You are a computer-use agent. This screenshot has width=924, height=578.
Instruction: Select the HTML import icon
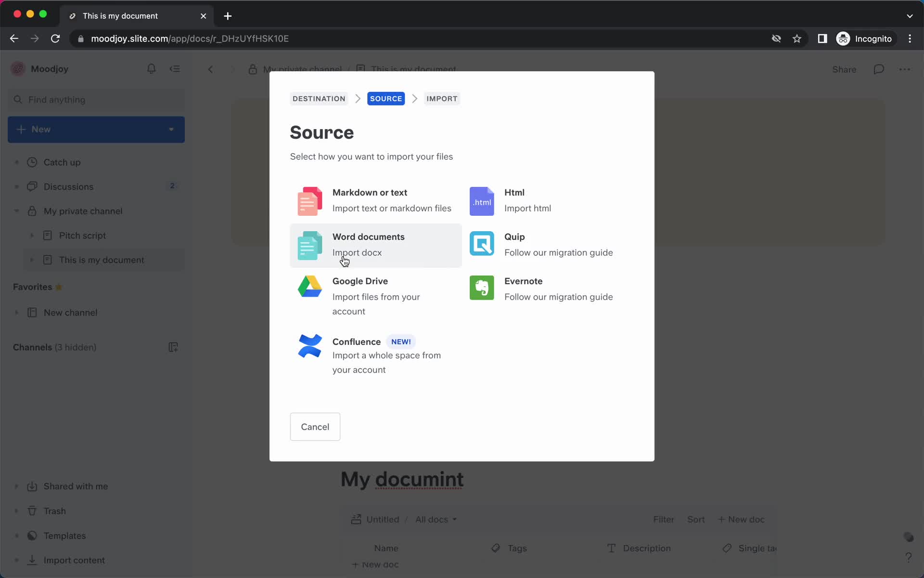pyautogui.click(x=482, y=200)
